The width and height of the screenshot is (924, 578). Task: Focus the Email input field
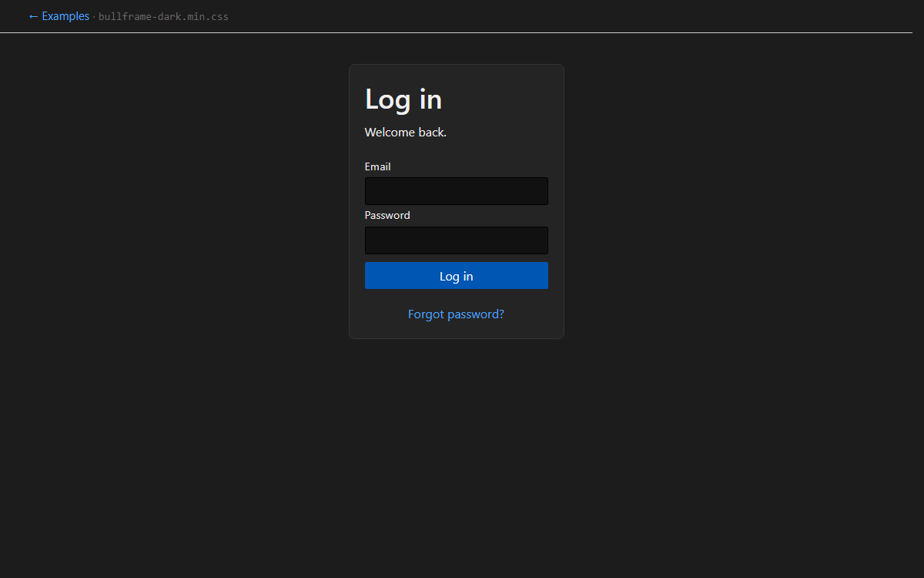tap(457, 191)
